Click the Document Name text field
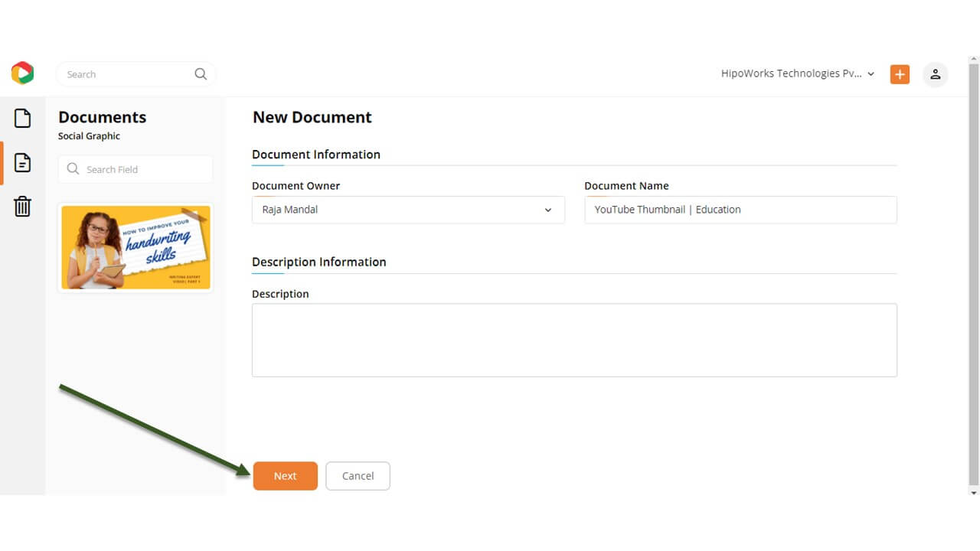This screenshot has width=980, height=551. point(740,210)
